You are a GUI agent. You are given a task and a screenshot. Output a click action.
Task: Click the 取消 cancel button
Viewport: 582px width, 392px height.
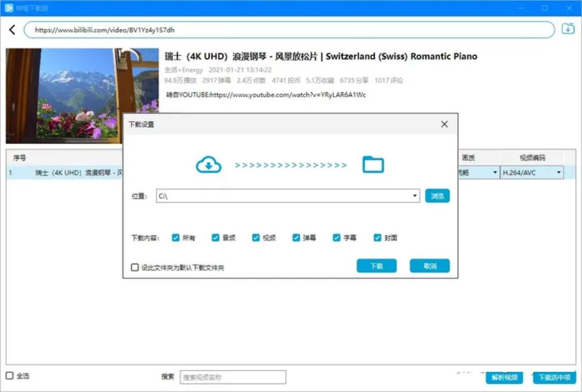[430, 266]
